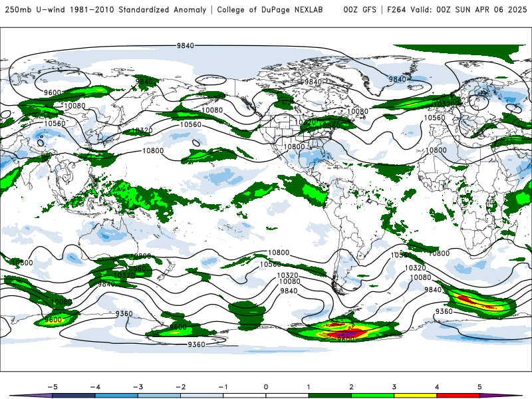Click the colorbar tick label '-5'
532x399 pixels.
pos(53,387)
